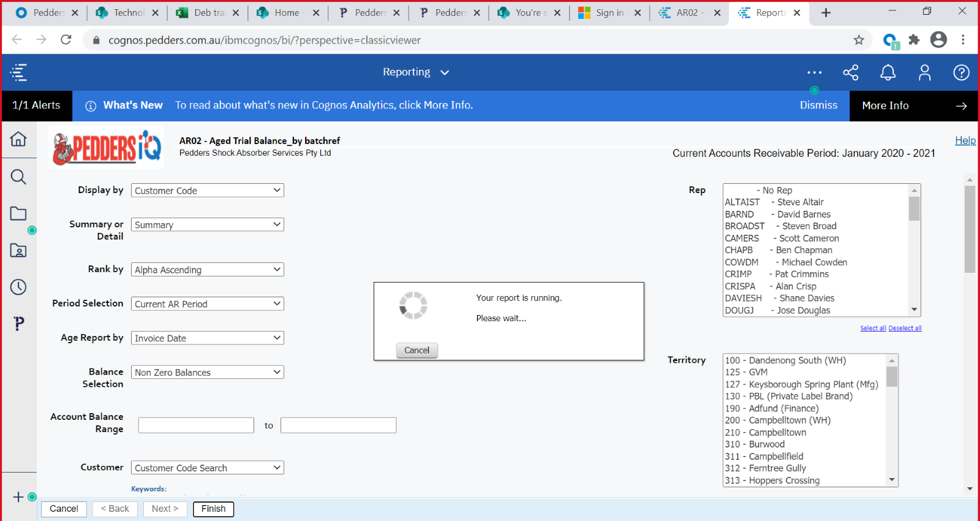Switch to the Deb tra Excel tab

pyautogui.click(x=208, y=13)
